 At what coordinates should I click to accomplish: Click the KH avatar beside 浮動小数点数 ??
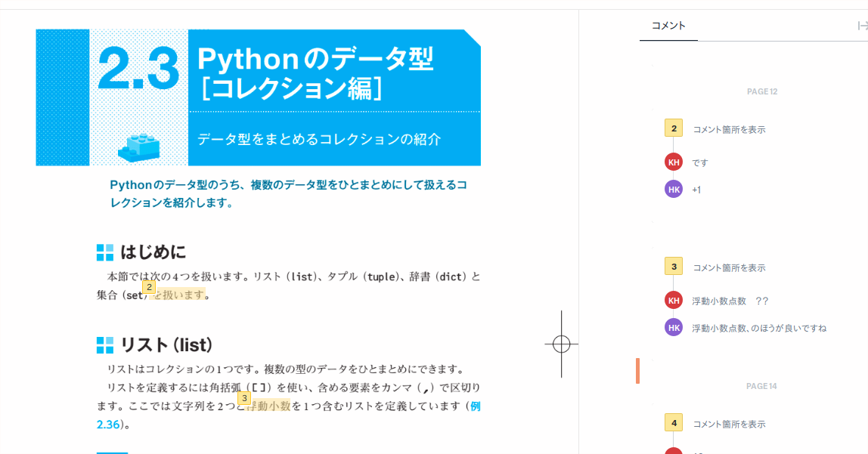[674, 300]
